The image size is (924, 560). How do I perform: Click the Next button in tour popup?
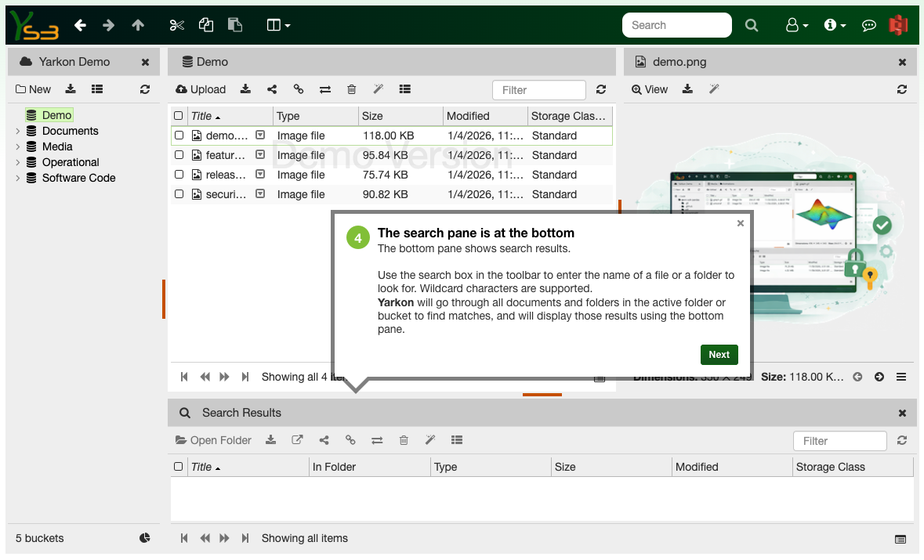coord(719,355)
